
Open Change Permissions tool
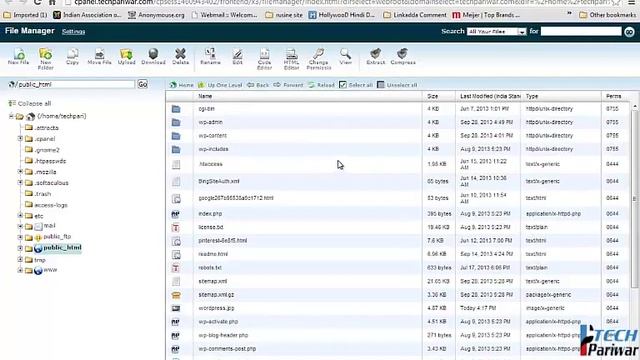pos(319,58)
